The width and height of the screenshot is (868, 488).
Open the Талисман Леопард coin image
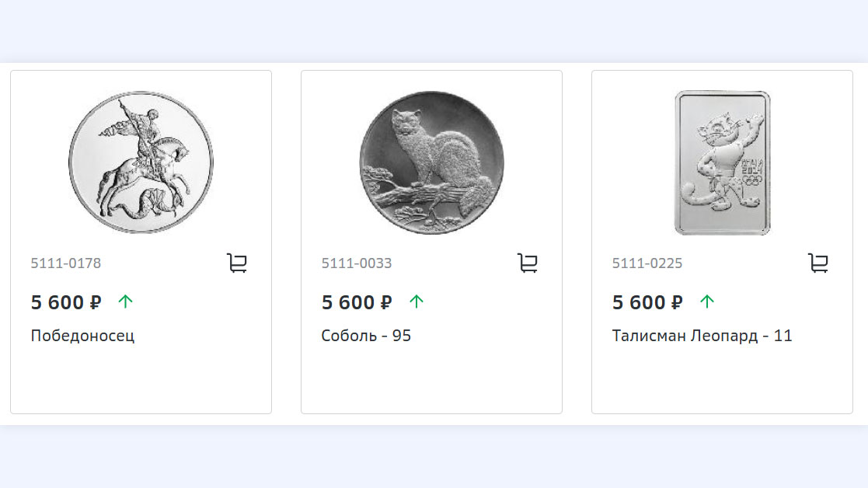coord(722,162)
